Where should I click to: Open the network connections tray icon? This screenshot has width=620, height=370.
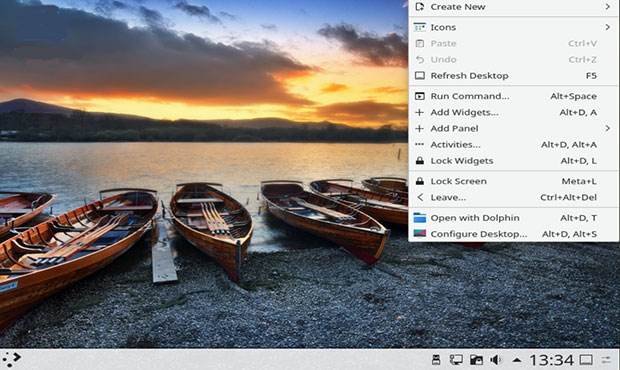pos(456,360)
